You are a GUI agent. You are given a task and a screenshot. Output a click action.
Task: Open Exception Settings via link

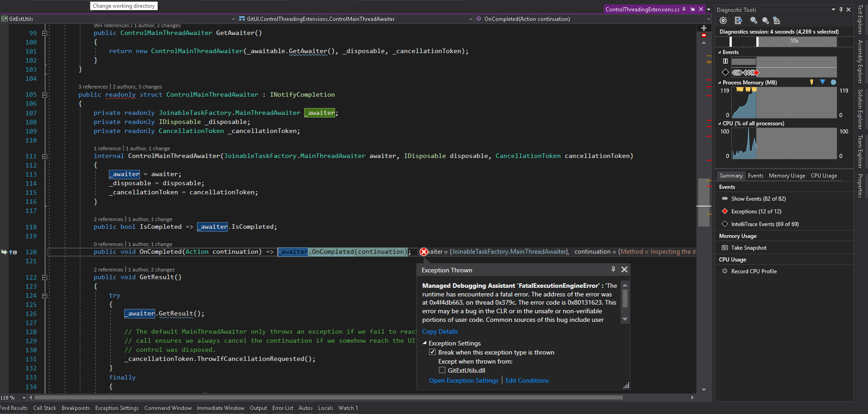[464, 380]
